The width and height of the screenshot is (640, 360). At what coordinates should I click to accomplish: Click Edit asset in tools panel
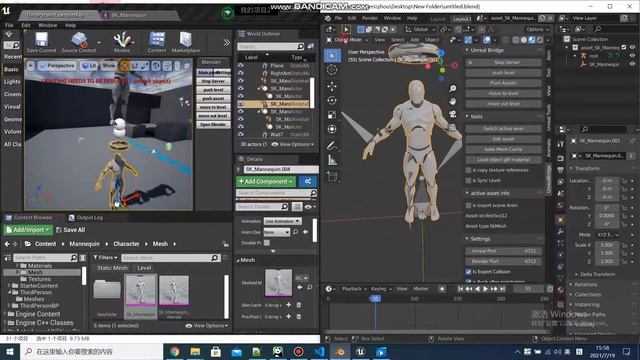tap(503, 139)
